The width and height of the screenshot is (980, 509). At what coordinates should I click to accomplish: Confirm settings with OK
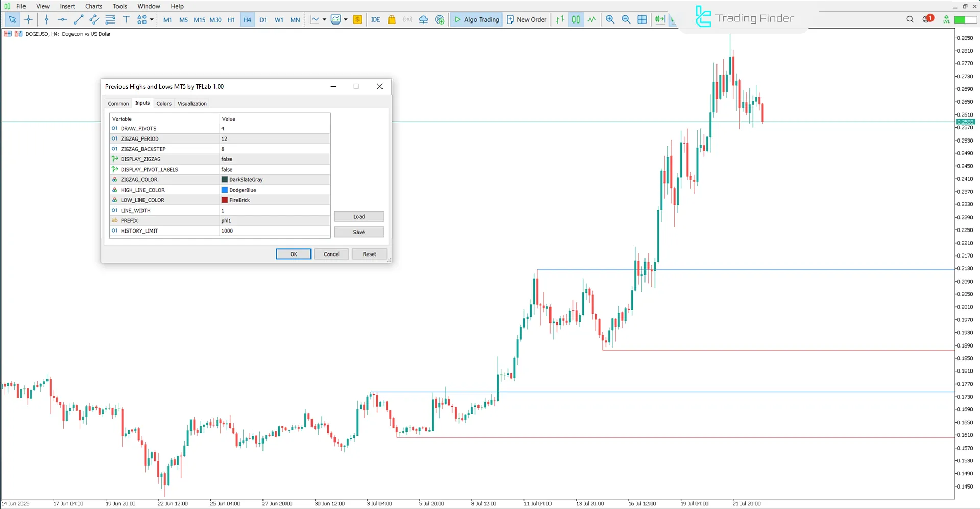pyautogui.click(x=293, y=254)
